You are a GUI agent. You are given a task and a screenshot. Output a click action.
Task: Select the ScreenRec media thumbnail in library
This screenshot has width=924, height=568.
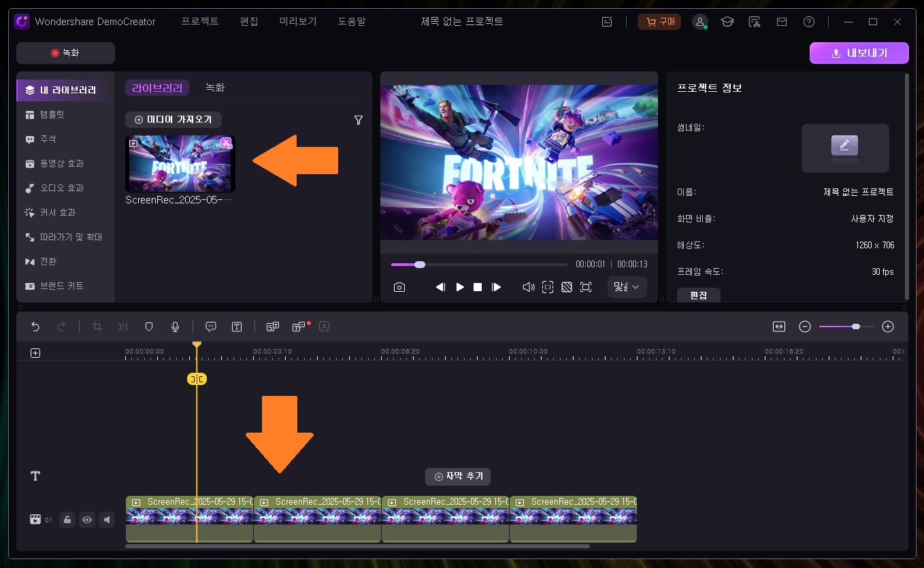[180, 163]
